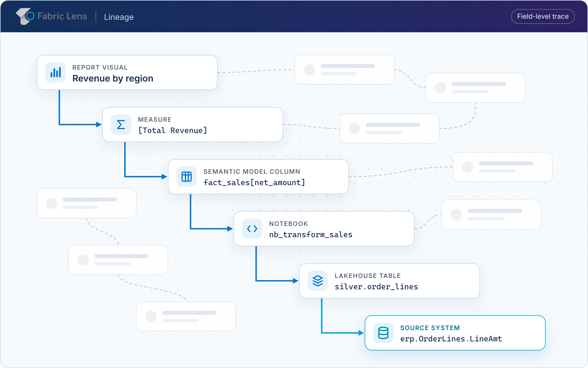Open the Field-level trace button
The image size is (588, 368).
543,16
